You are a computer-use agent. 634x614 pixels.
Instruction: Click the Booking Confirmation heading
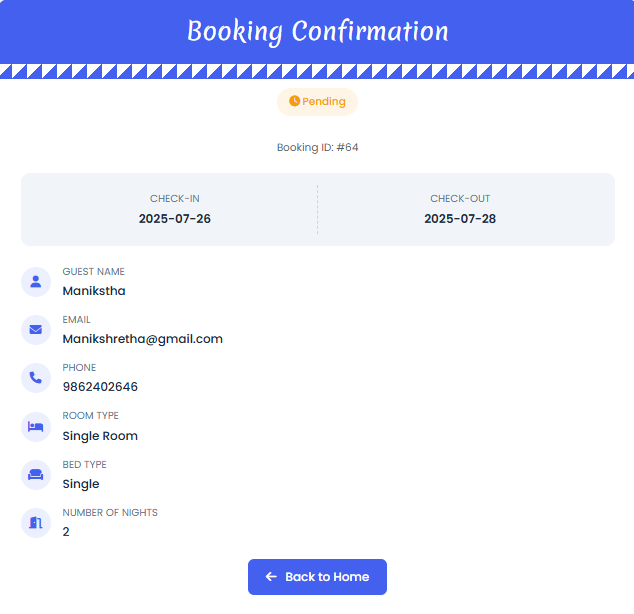317,31
